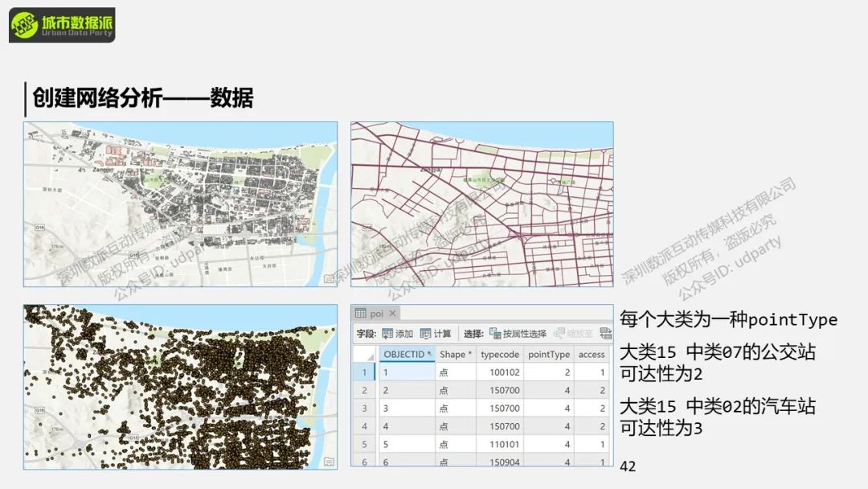Click typecode cell 150904
The width and height of the screenshot is (868, 489).
coord(500,461)
